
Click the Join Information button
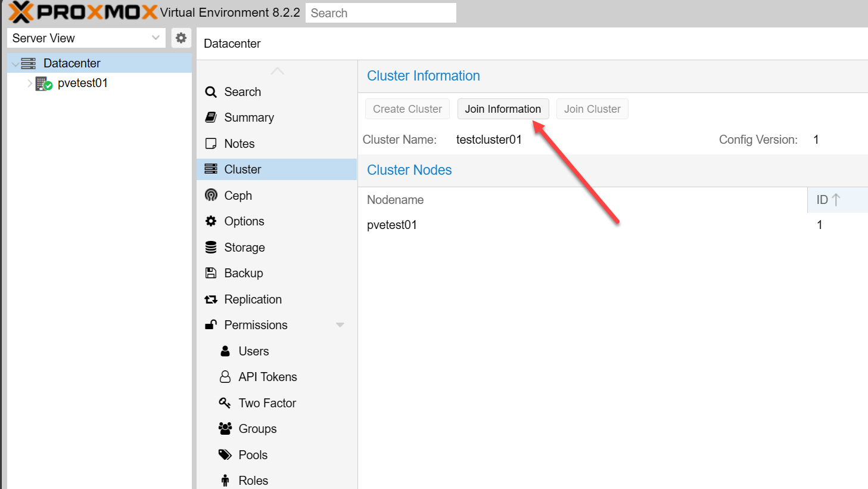[x=503, y=109]
